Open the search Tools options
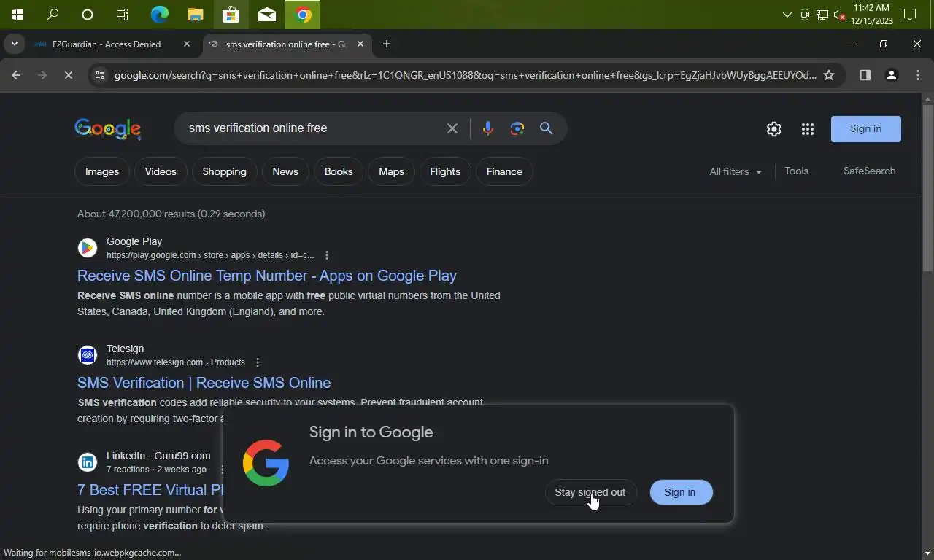Screen dimensions: 934x560 (796, 171)
